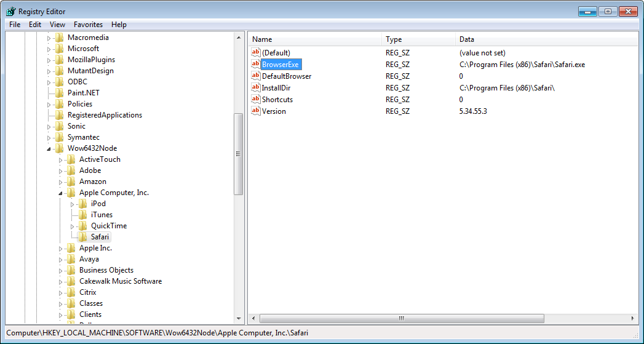Expand the Adobe key under Wow6432Node

pos(61,170)
